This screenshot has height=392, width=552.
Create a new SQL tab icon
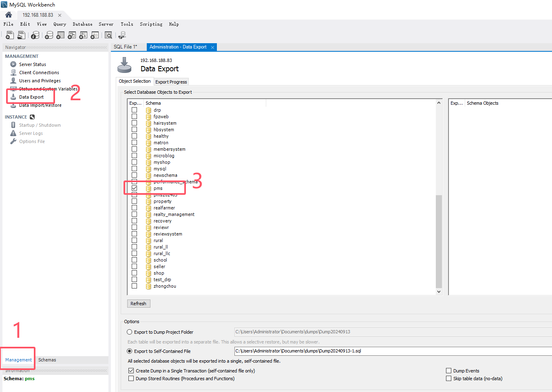10,35
